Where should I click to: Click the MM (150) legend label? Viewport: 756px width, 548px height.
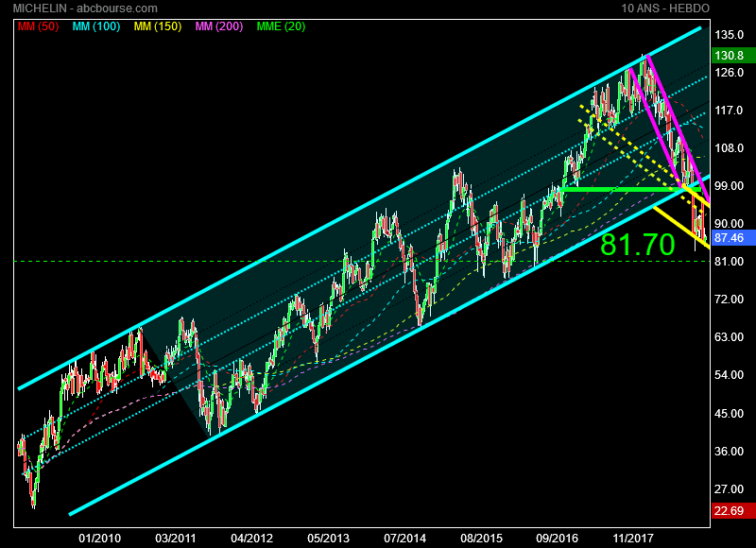pos(158,26)
